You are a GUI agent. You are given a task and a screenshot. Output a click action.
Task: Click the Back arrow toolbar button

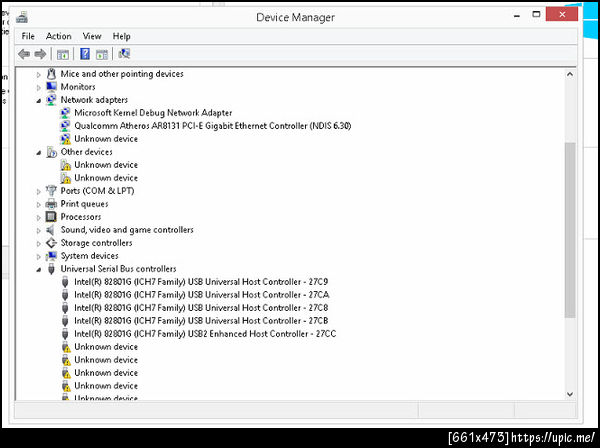click(x=24, y=54)
